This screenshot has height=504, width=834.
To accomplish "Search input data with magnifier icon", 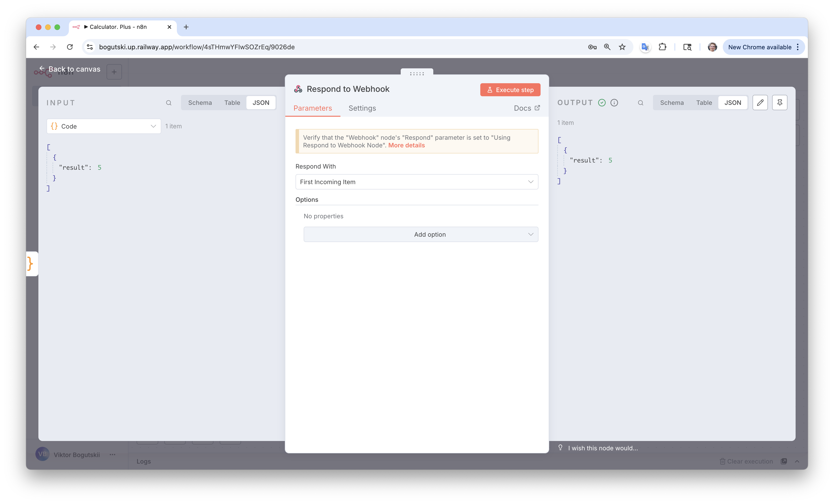I will 168,103.
